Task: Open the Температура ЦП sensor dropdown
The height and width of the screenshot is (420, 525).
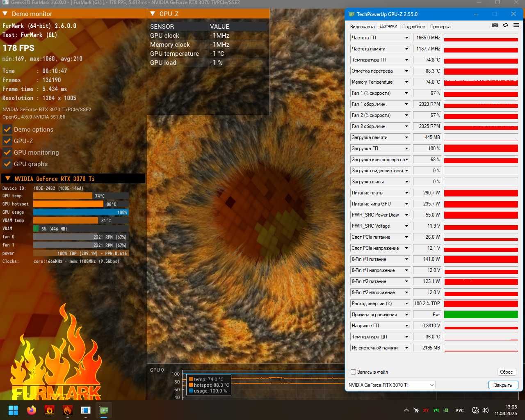Action: pos(406,337)
